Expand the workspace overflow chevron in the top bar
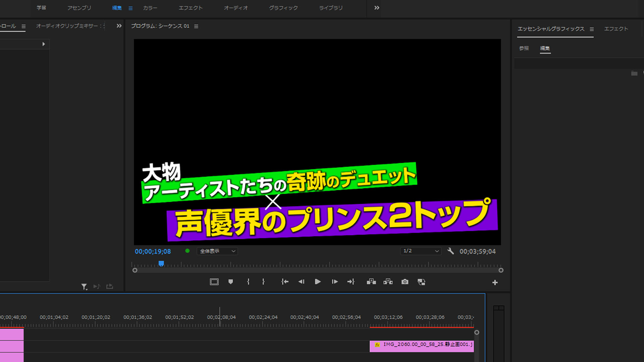 (x=377, y=8)
